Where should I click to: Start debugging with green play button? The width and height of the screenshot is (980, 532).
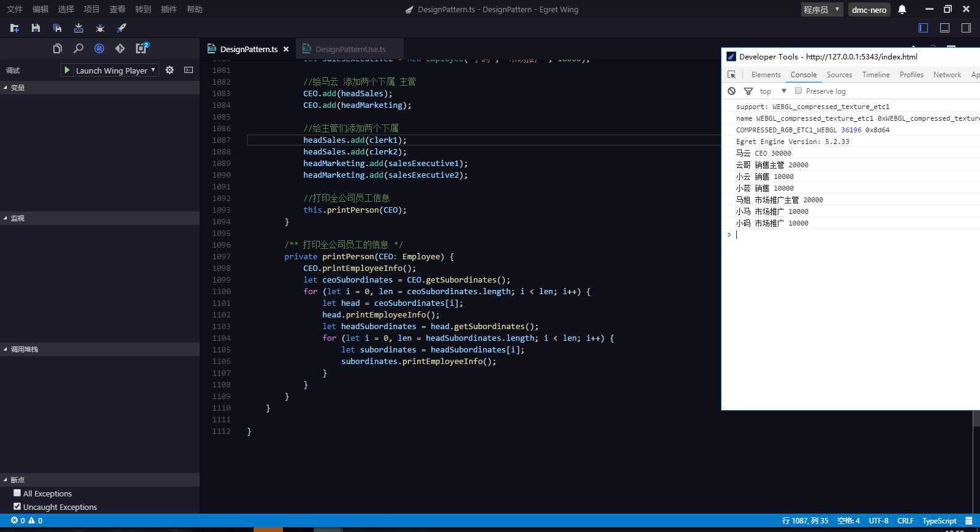pos(67,70)
